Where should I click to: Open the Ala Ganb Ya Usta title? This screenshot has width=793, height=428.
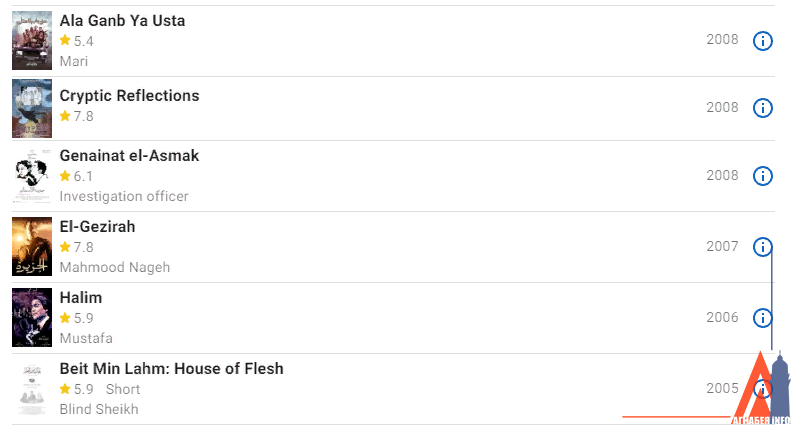tap(122, 21)
